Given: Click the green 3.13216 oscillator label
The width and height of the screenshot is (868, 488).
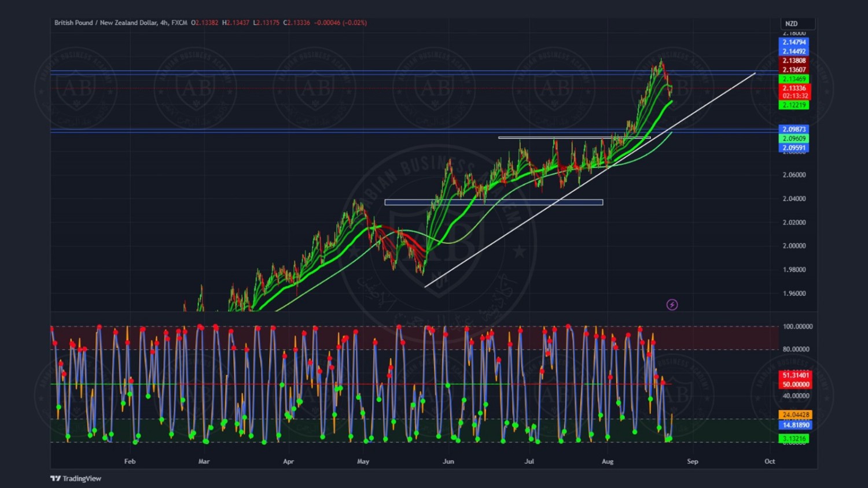Looking at the screenshot, I should [x=794, y=439].
